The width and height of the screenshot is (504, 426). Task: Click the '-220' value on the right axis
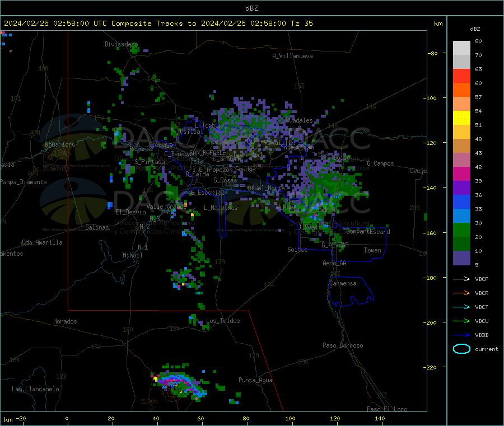click(x=430, y=368)
